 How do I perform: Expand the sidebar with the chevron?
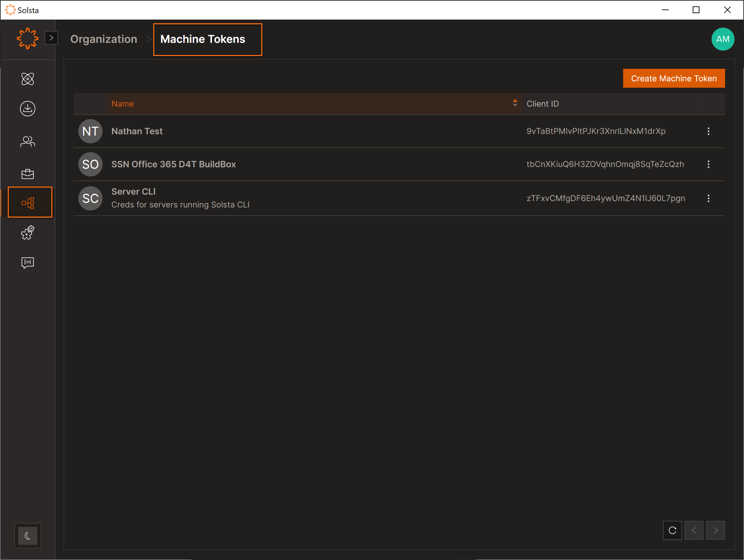point(51,38)
